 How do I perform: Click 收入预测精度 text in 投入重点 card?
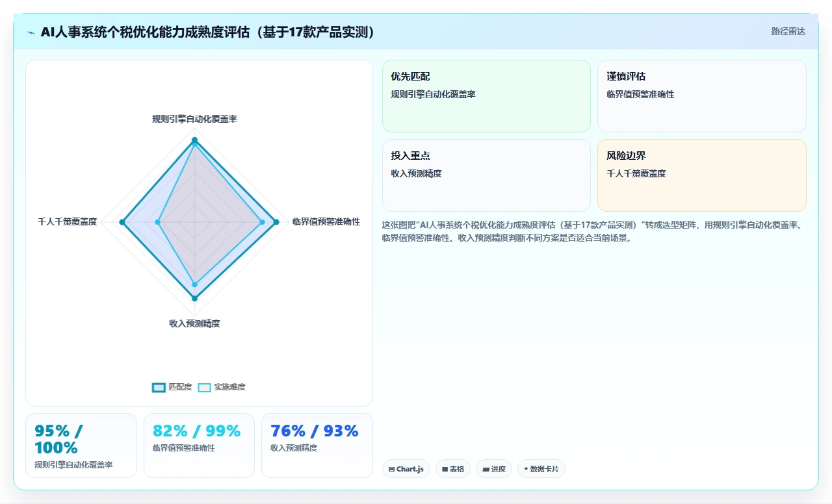point(416,173)
